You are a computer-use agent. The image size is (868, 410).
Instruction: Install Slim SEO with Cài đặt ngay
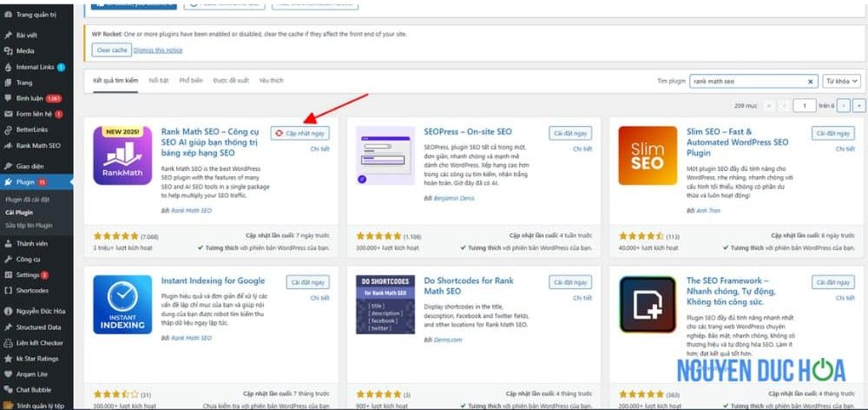click(x=833, y=134)
